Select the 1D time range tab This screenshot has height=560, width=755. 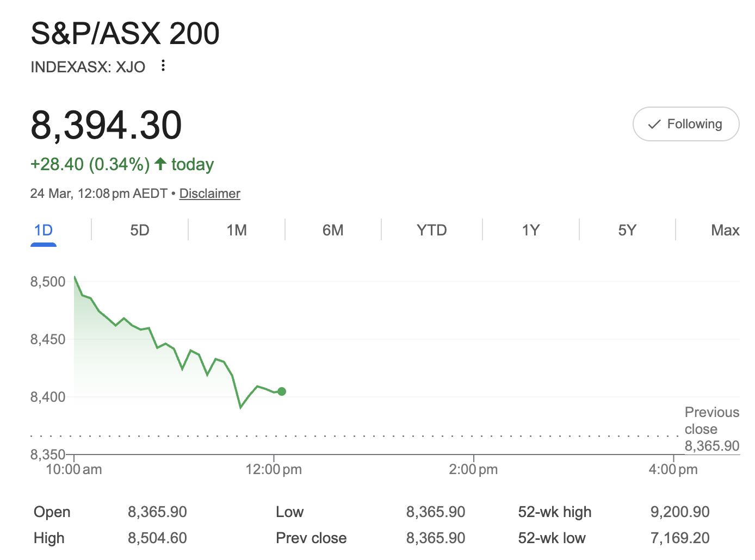pyautogui.click(x=44, y=231)
